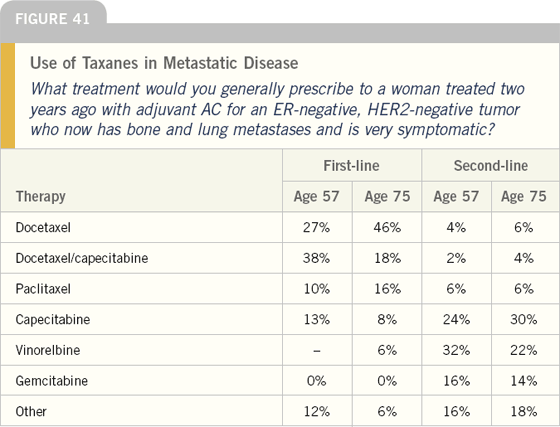Click the Age 57 header under Second-line
The image size is (560, 427).
(456, 196)
